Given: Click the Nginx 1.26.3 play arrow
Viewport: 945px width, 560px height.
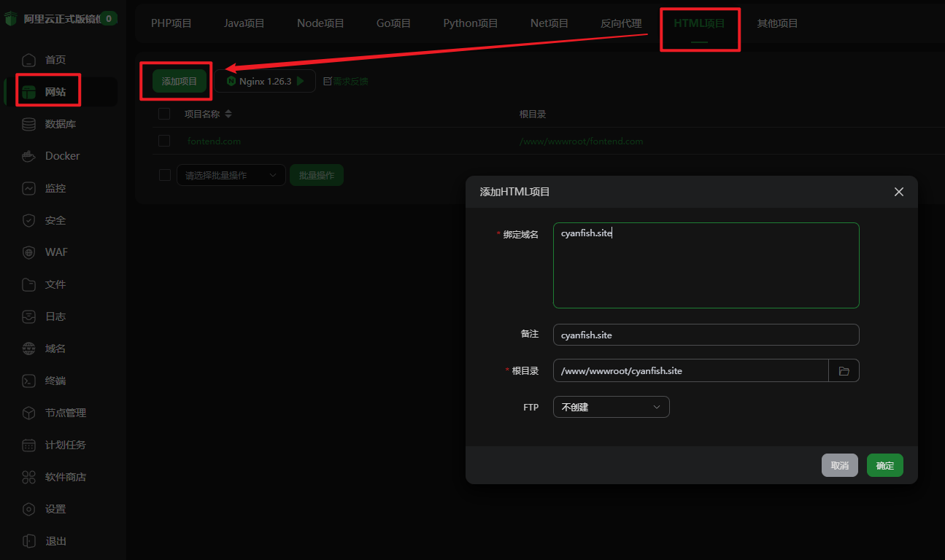Looking at the screenshot, I should pyautogui.click(x=301, y=82).
